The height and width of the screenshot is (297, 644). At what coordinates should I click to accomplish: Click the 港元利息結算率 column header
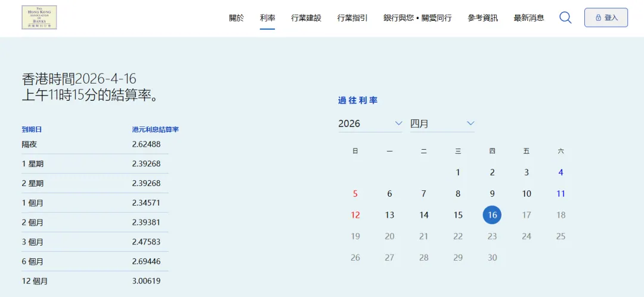pyautogui.click(x=155, y=130)
